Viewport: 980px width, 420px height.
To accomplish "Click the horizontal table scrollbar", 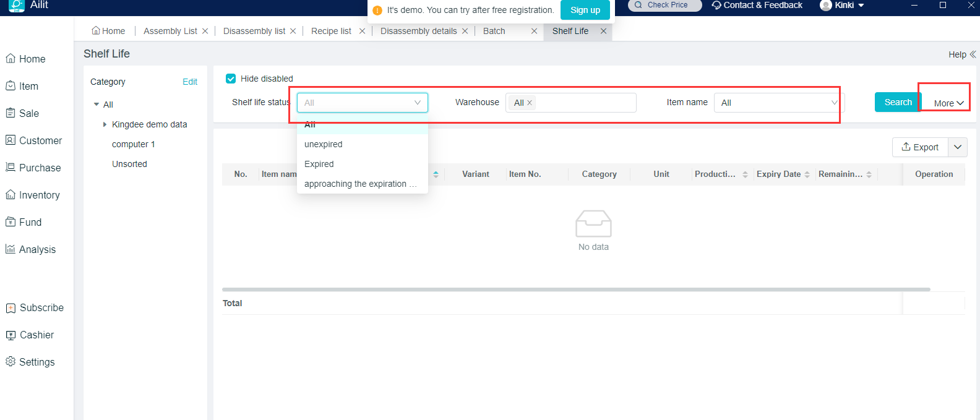I will [x=575, y=289].
